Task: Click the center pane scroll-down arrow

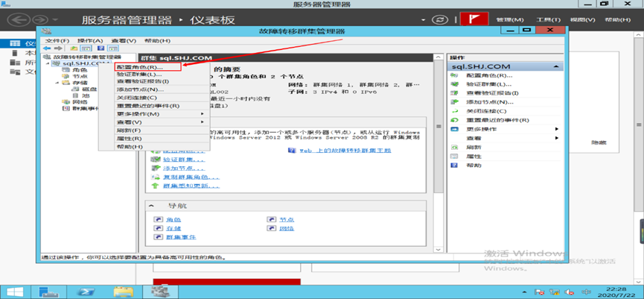Action: [439, 249]
